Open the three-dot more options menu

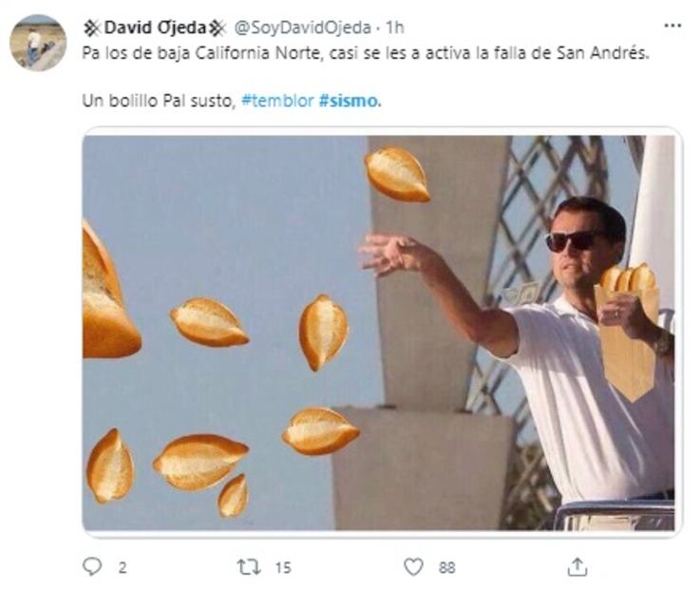coord(672,26)
